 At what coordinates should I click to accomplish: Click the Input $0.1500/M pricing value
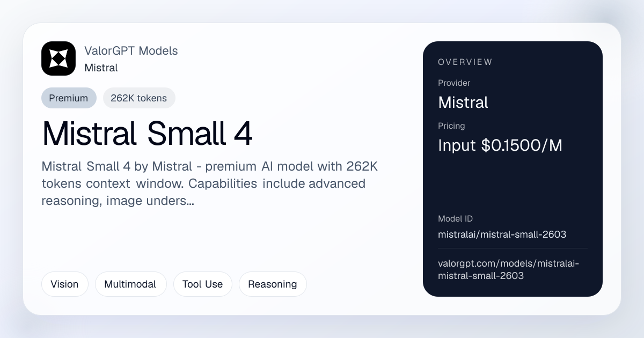(500, 145)
